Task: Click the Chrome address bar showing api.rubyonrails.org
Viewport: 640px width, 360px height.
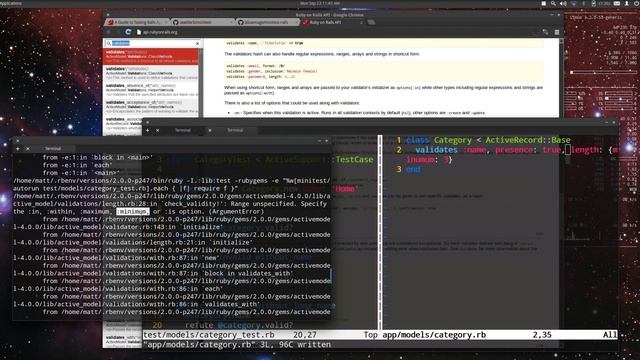Action: 339,32
